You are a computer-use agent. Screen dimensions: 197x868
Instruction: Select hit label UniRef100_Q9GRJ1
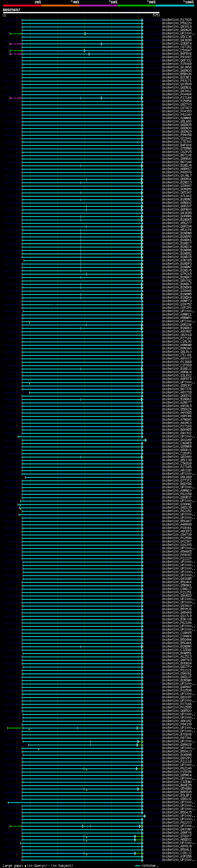(176, 450)
